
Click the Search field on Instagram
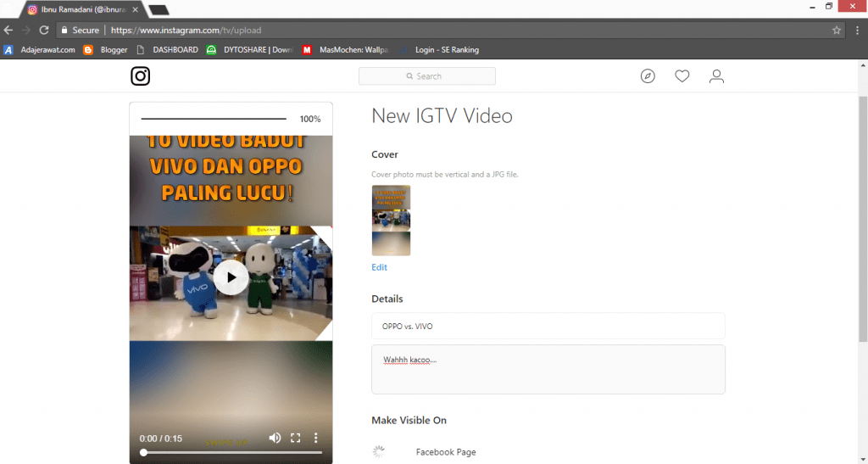click(x=427, y=75)
